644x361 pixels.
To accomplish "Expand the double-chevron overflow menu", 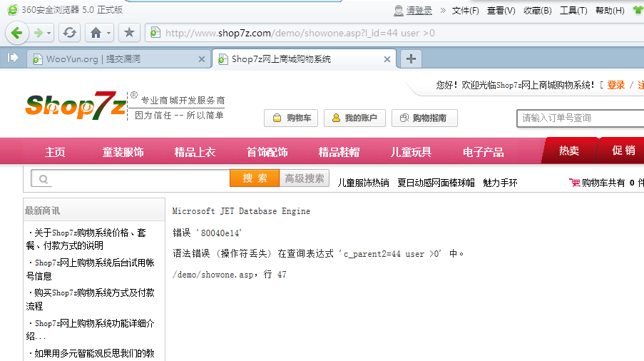I will coord(443,11).
